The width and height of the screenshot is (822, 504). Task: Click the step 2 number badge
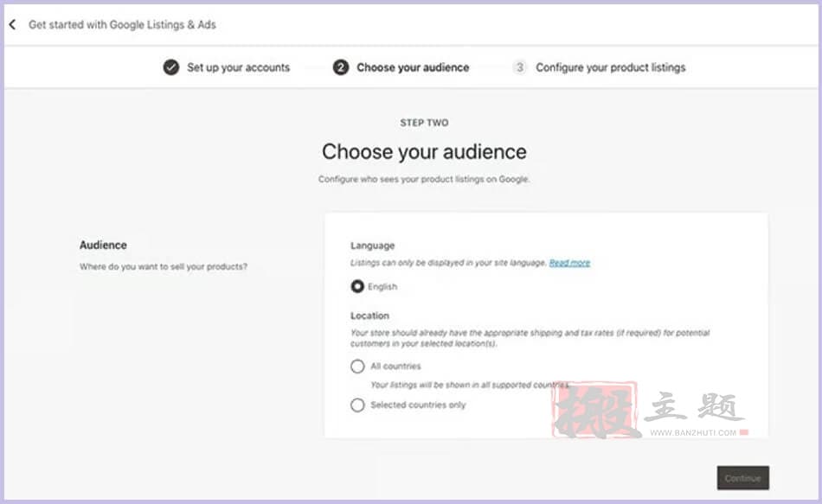click(341, 67)
